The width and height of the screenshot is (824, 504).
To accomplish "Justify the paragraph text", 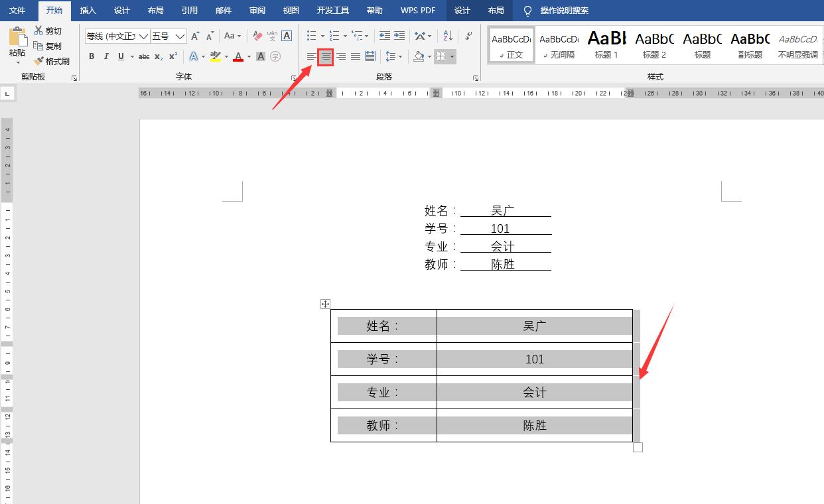I will point(355,56).
